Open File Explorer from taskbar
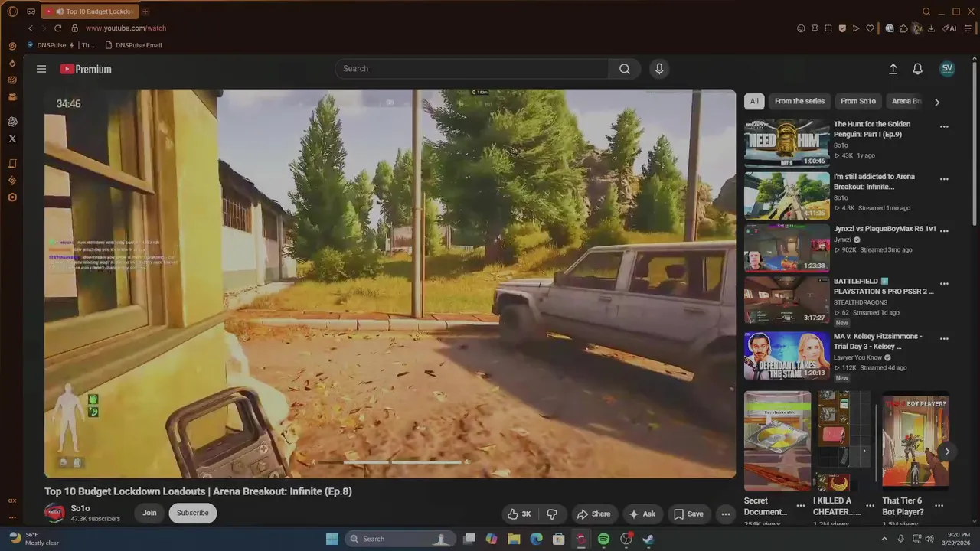This screenshot has width=980, height=551. tap(514, 539)
